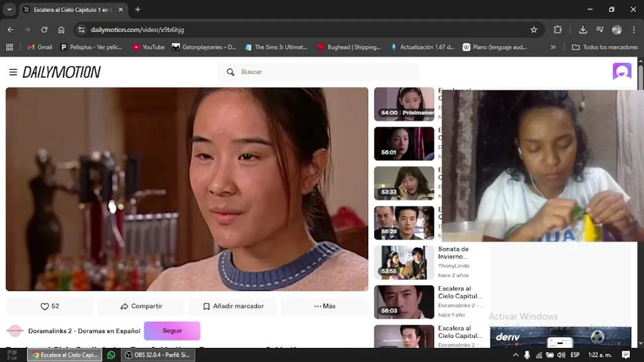This screenshot has width=644, height=362.
Task: Open the Chrome downloads icon
Action: tap(583, 30)
